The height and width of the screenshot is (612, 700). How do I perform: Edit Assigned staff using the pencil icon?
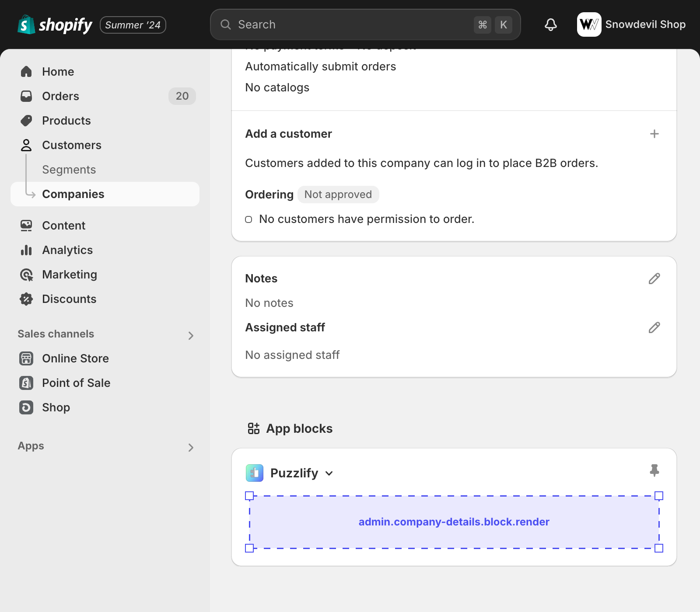click(x=654, y=327)
